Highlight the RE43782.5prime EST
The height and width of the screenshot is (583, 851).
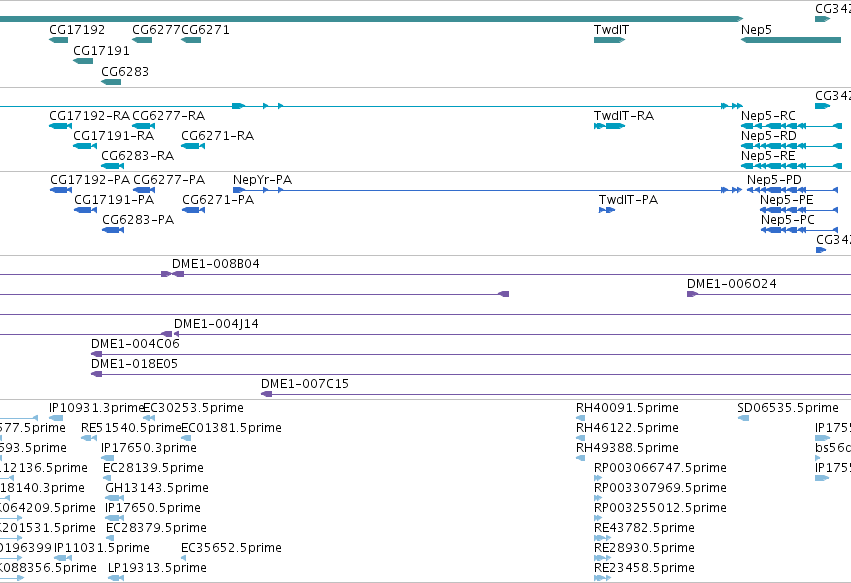coord(602,538)
